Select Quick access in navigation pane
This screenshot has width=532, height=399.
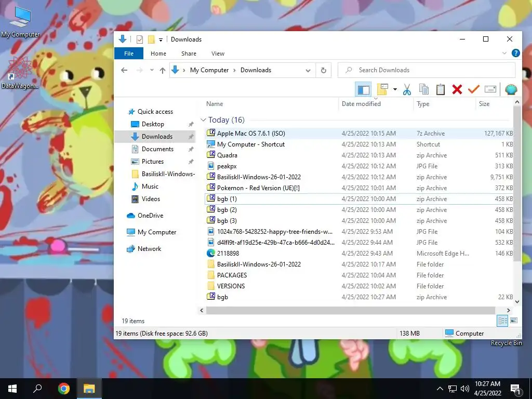pos(155,112)
